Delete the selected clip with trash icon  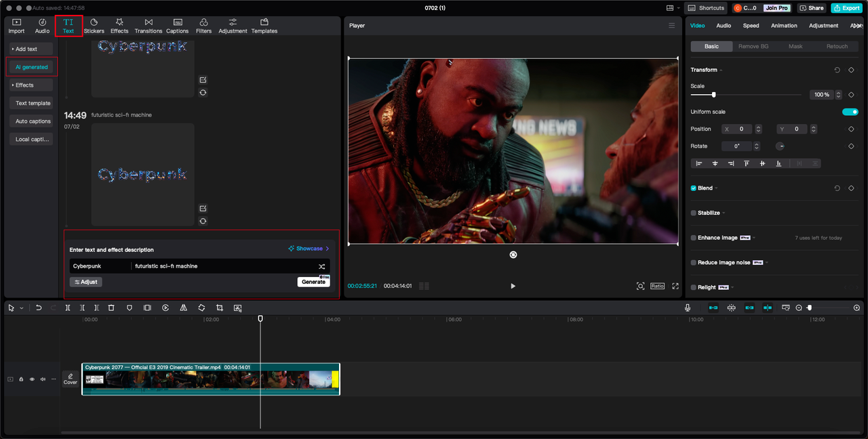(x=111, y=308)
